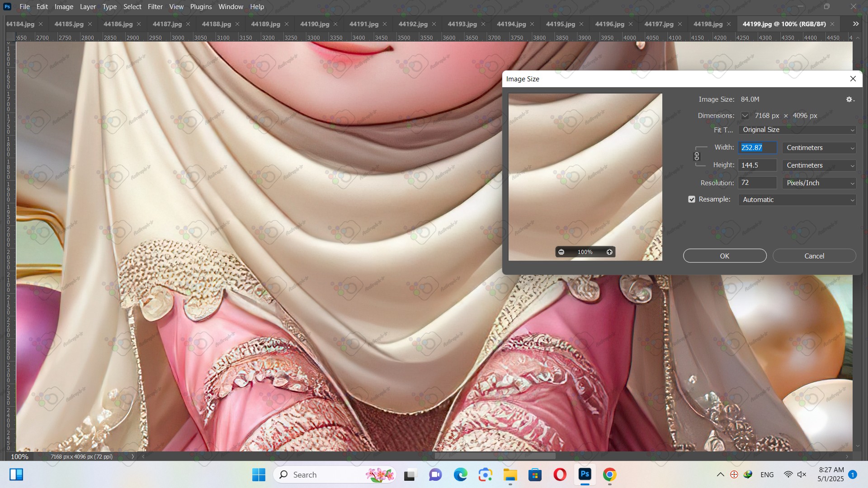Screen dimensions: 868x488
Task: Open the Image menu
Action: click(64, 7)
